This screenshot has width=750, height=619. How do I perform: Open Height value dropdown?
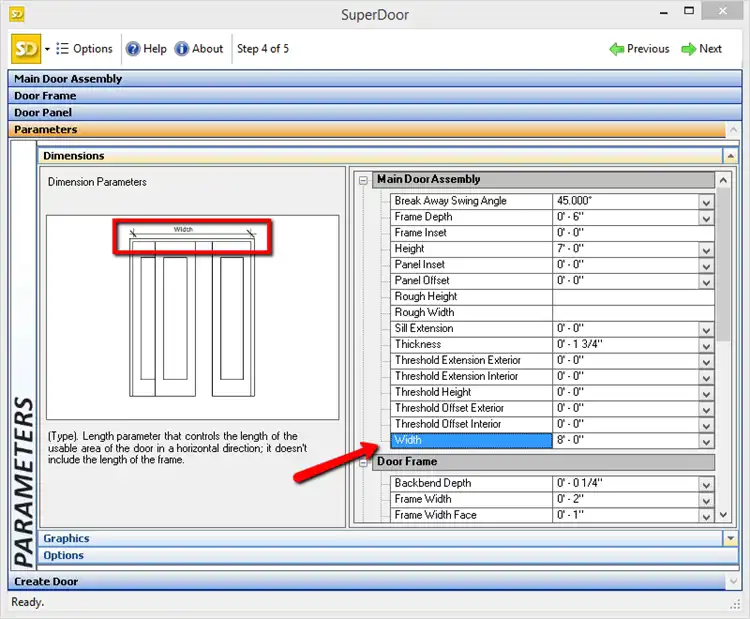tap(706, 249)
